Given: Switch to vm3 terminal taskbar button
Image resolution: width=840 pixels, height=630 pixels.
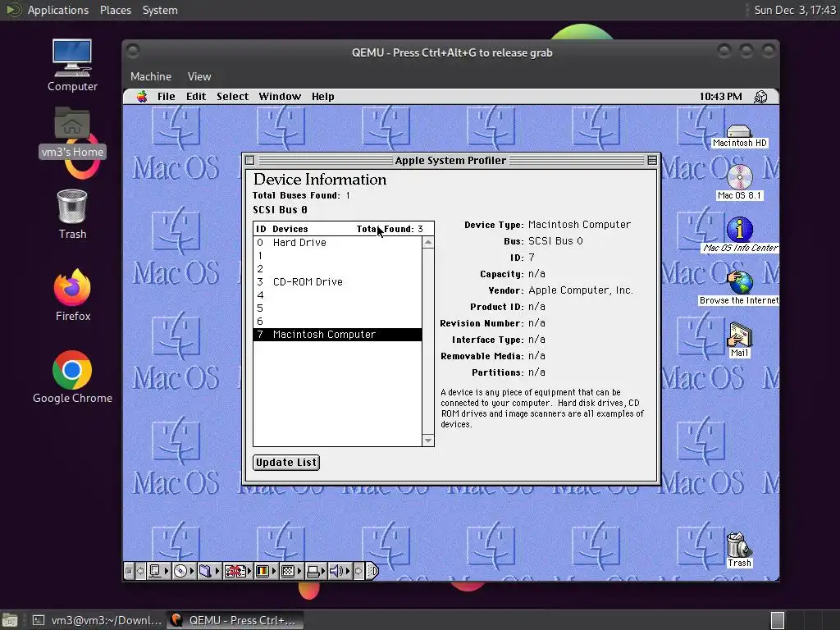Looking at the screenshot, I should [98, 620].
